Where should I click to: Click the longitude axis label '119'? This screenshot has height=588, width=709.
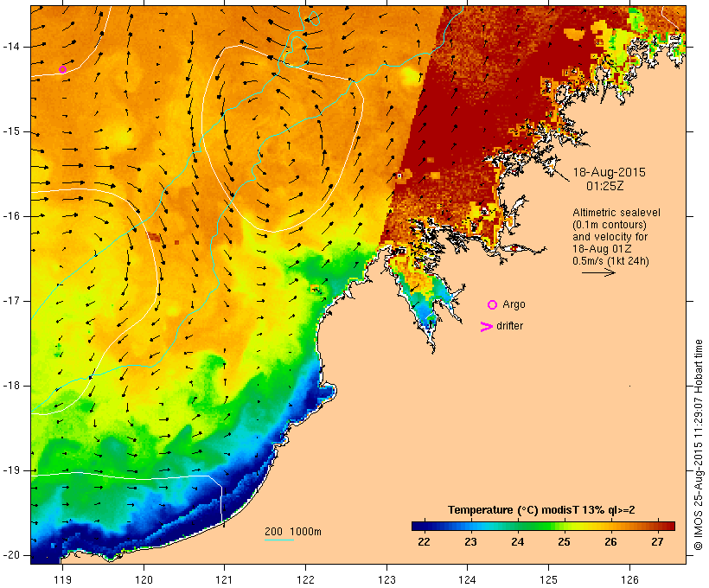pyautogui.click(x=62, y=579)
